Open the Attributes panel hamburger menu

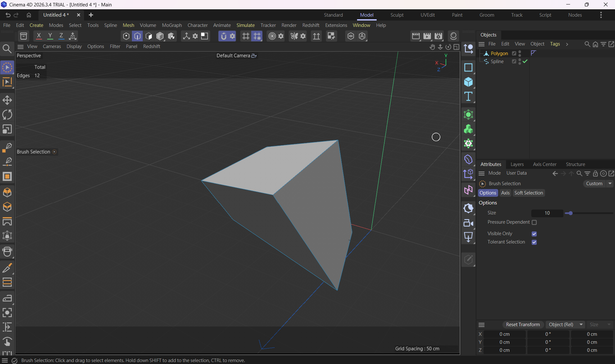tap(482, 173)
